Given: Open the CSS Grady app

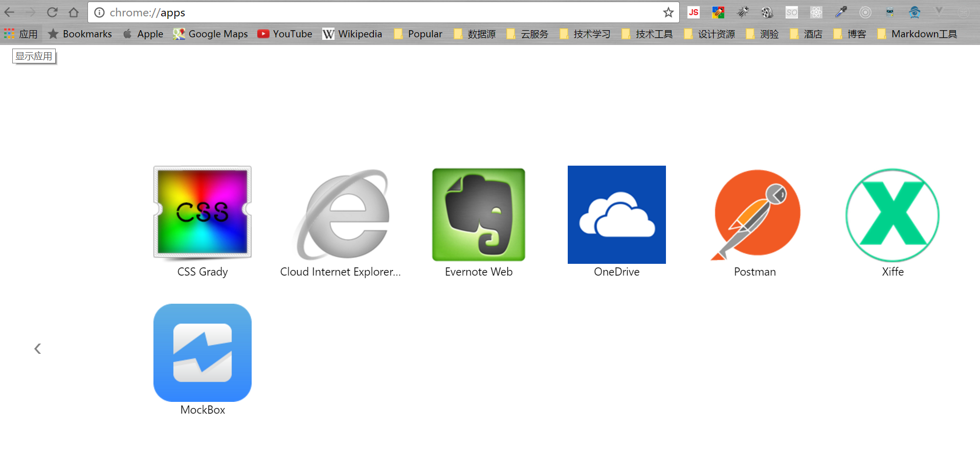Looking at the screenshot, I should (x=203, y=213).
